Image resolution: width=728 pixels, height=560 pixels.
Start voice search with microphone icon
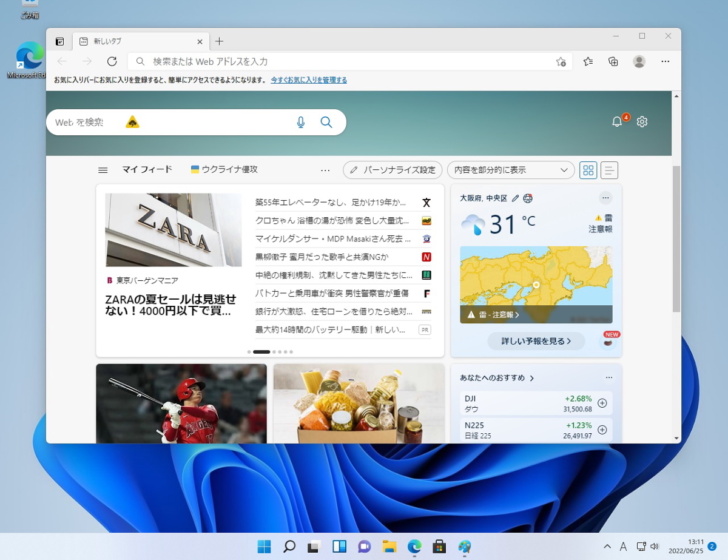(301, 122)
